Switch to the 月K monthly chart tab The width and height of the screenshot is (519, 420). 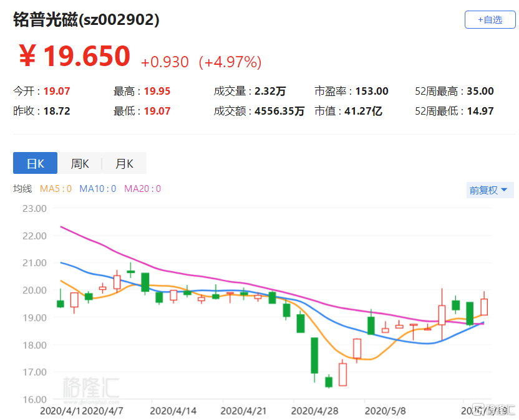click(124, 163)
